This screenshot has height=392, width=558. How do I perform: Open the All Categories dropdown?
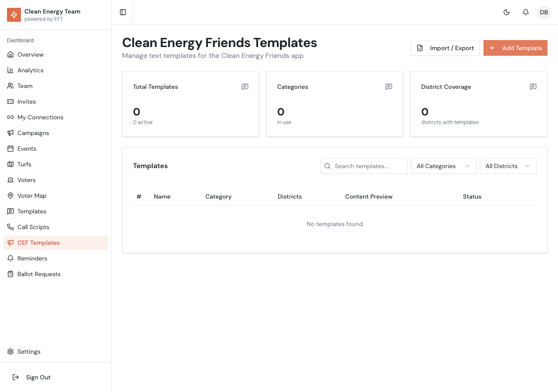click(443, 166)
